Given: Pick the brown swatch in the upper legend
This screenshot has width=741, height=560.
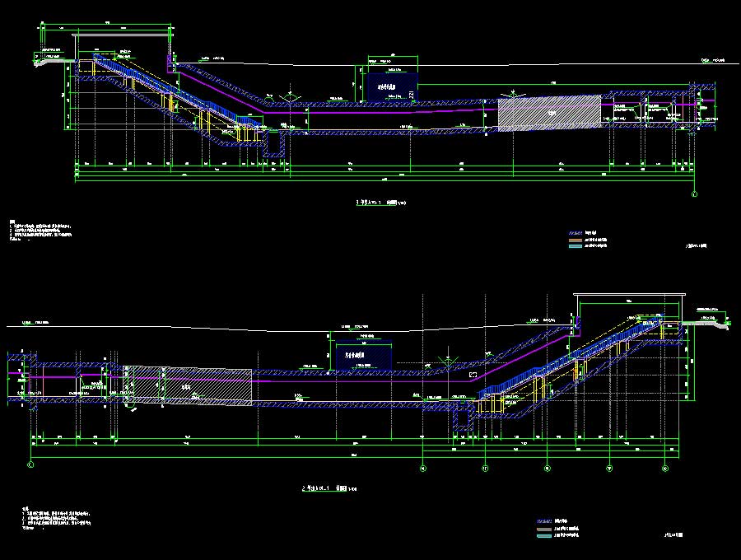Looking at the screenshot, I should (574, 240).
